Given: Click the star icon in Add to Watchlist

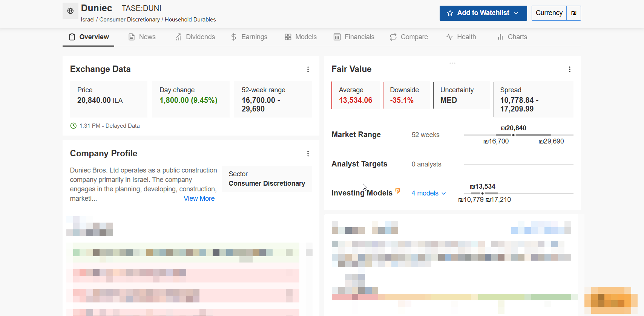Looking at the screenshot, I should pyautogui.click(x=450, y=13).
